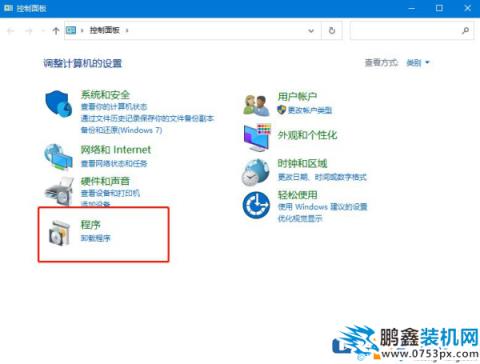The image size is (480, 364).
Task: Open the 程序 category link
Action: click(90, 225)
